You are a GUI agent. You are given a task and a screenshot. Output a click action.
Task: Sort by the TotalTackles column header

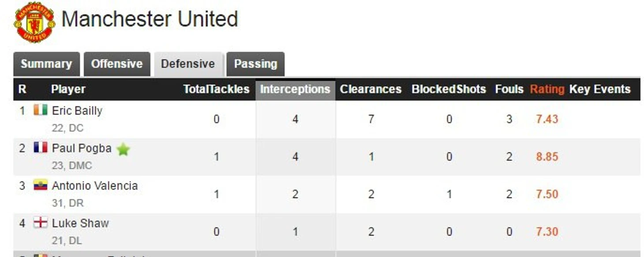click(216, 89)
